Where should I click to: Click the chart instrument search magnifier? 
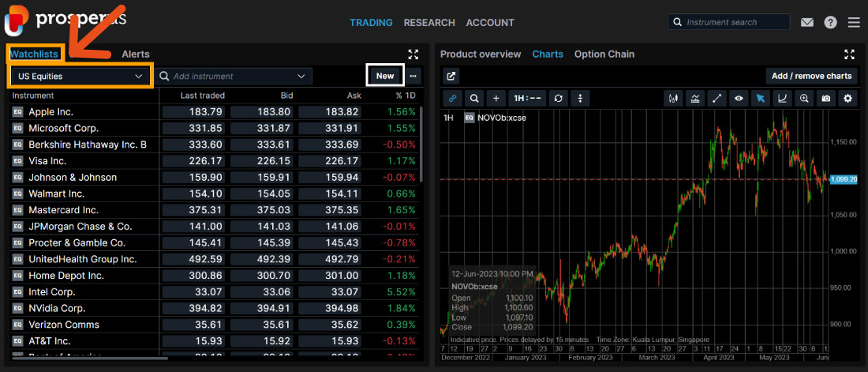[474, 98]
